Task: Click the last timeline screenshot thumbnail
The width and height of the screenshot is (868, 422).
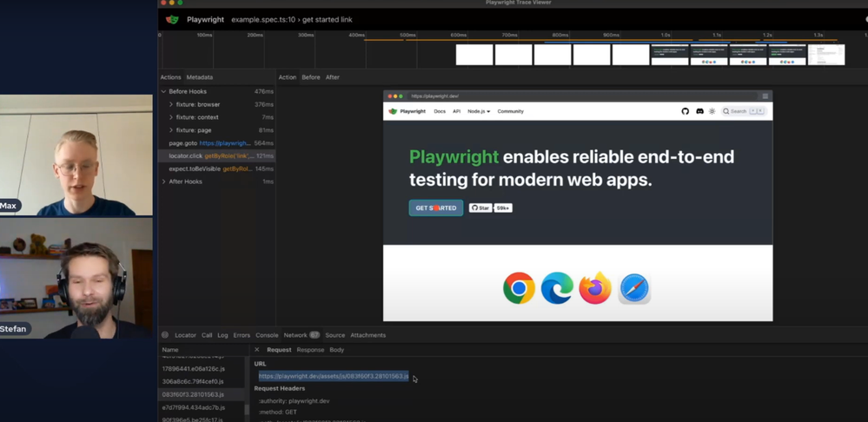Action: coord(826,55)
